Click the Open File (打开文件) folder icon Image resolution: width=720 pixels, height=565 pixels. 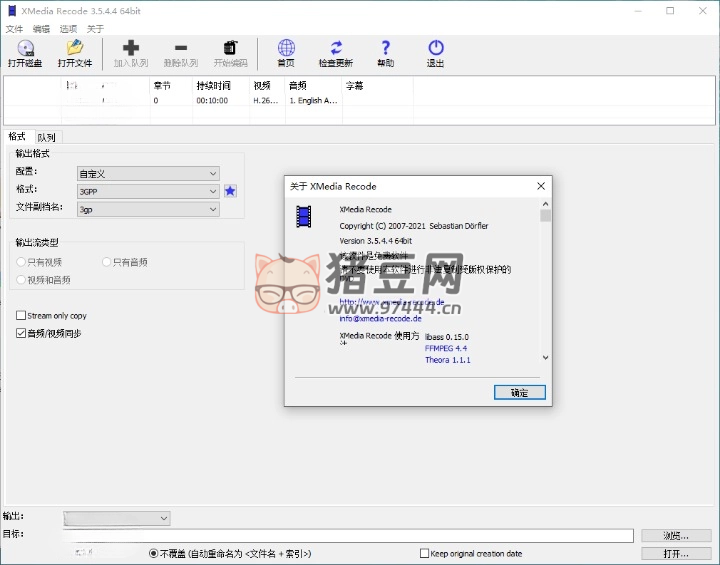click(74, 48)
